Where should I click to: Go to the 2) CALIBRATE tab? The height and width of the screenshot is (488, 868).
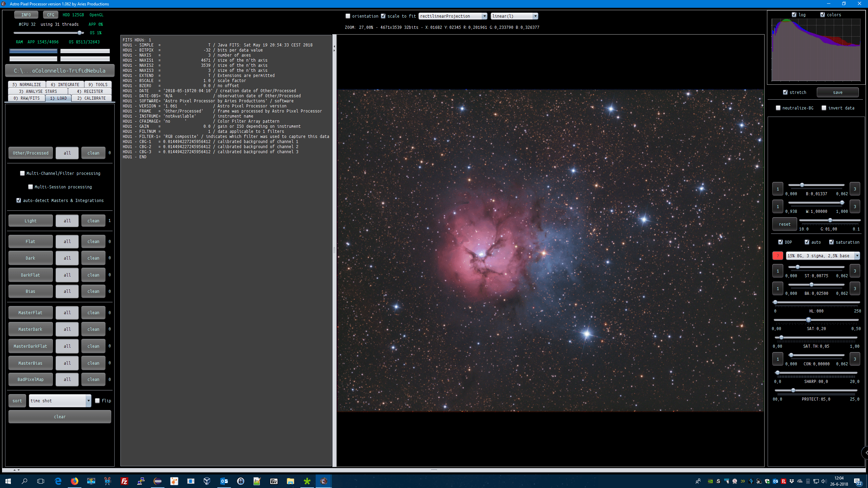pyautogui.click(x=91, y=98)
